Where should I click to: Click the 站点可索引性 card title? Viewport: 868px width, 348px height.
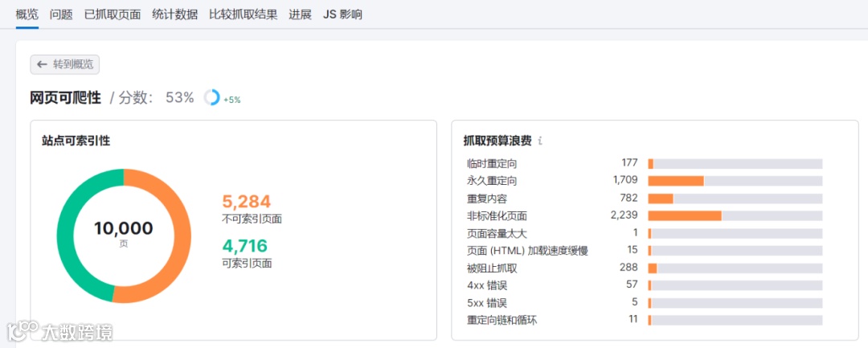coord(76,141)
